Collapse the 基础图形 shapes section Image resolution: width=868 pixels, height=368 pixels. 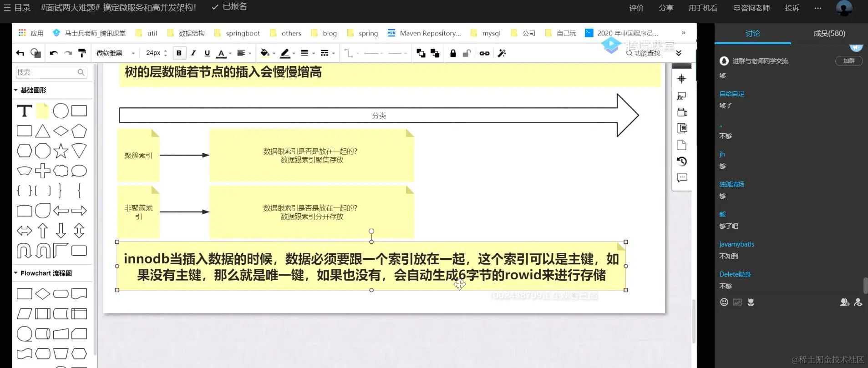pos(30,90)
